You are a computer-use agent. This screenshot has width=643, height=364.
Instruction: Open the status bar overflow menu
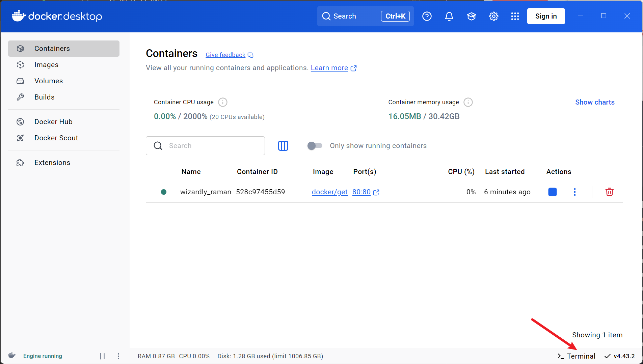click(x=118, y=356)
